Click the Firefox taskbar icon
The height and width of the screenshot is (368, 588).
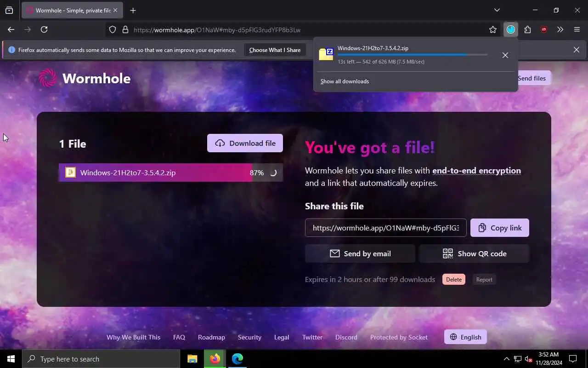coord(215,359)
